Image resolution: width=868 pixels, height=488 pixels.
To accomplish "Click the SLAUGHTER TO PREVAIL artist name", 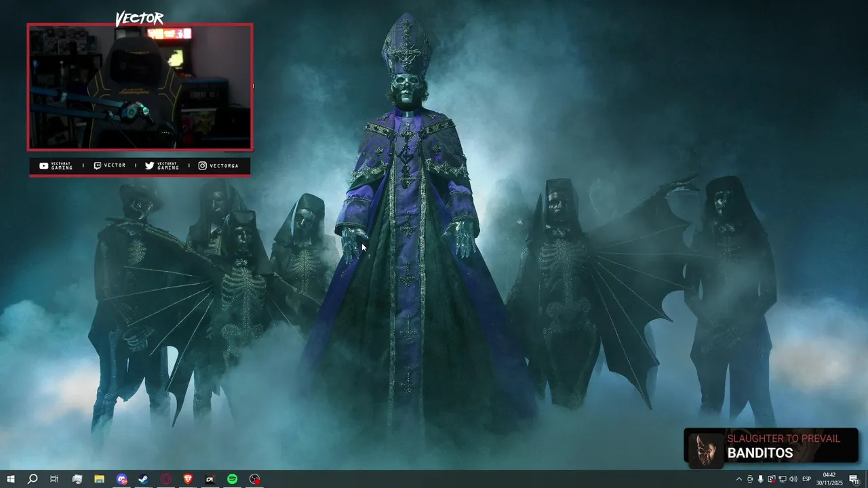I will tap(783, 439).
